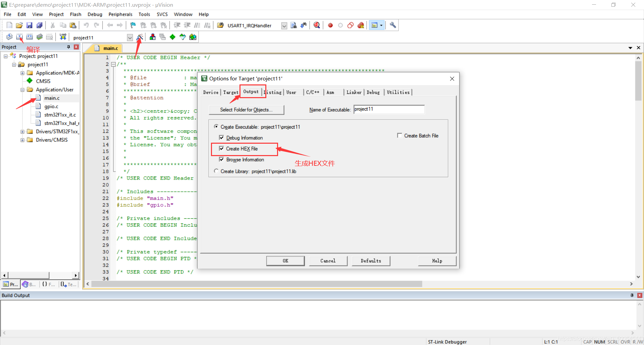Switch to the Target tab in Options dialog
The width and height of the screenshot is (644, 345).
231,92
